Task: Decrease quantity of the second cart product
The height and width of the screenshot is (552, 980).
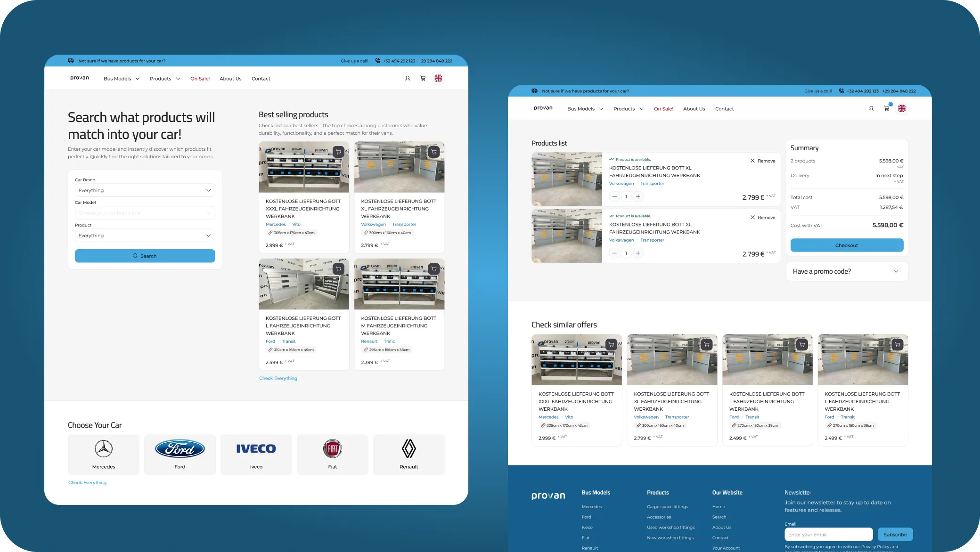Action: [x=614, y=253]
